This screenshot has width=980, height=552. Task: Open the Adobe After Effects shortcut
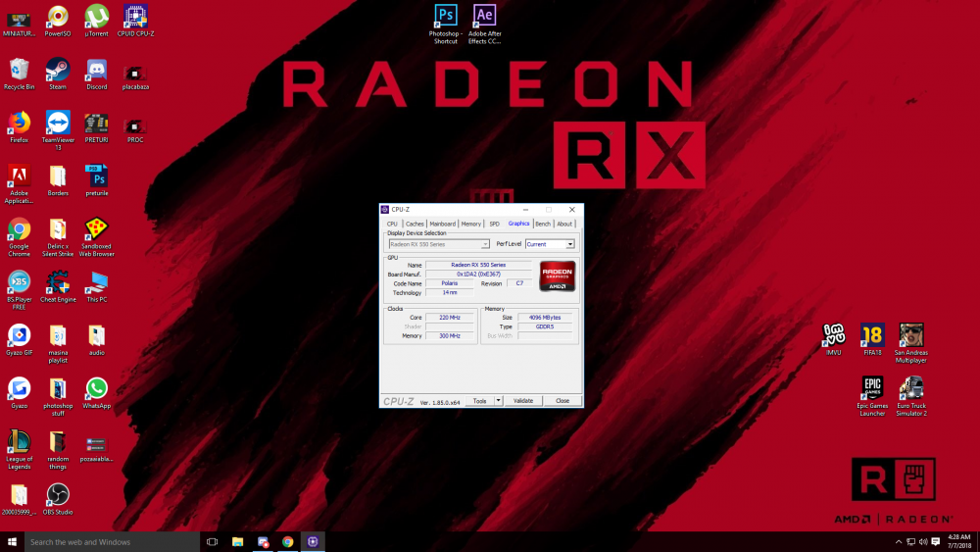pos(484,17)
